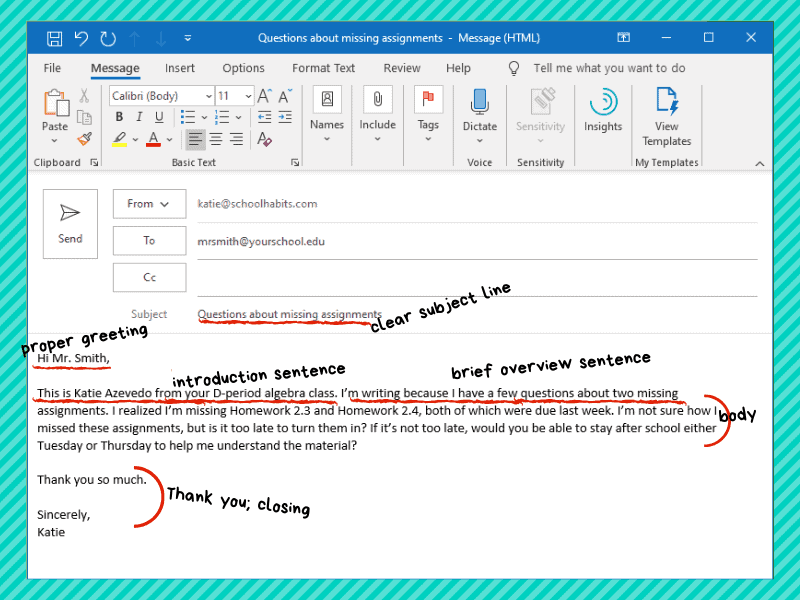Image resolution: width=800 pixels, height=600 pixels.
Task: Toggle Italic formatting
Action: (137, 117)
